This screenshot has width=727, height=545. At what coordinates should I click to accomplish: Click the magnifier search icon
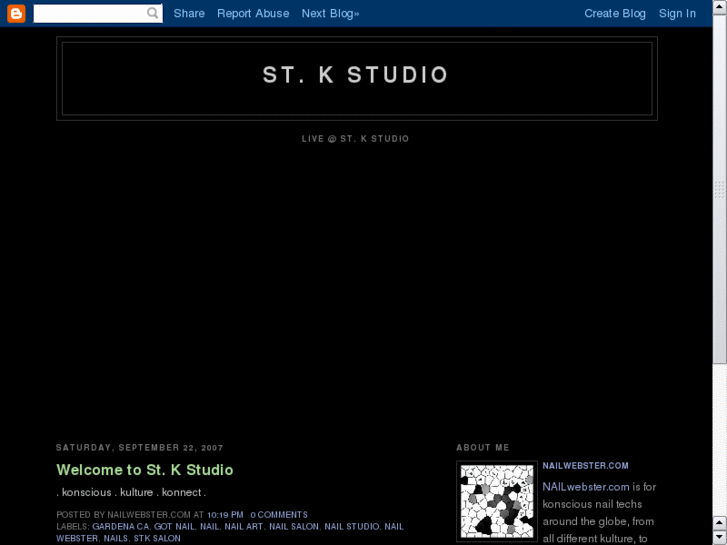(153, 13)
